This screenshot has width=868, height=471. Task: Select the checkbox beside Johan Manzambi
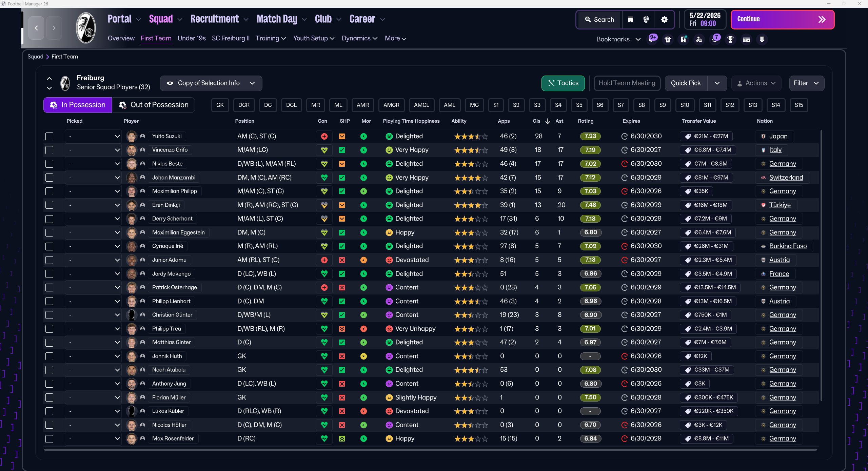pyautogui.click(x=50, y=178)
